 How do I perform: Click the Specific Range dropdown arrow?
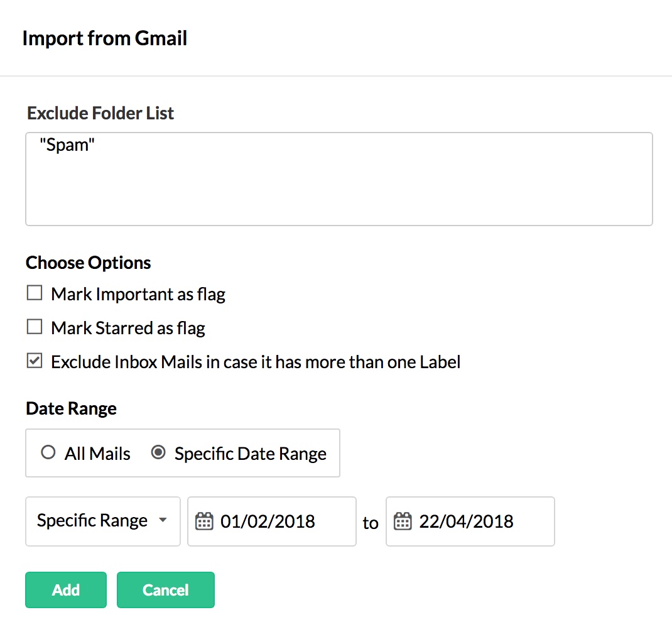click(x=163, y=521)
